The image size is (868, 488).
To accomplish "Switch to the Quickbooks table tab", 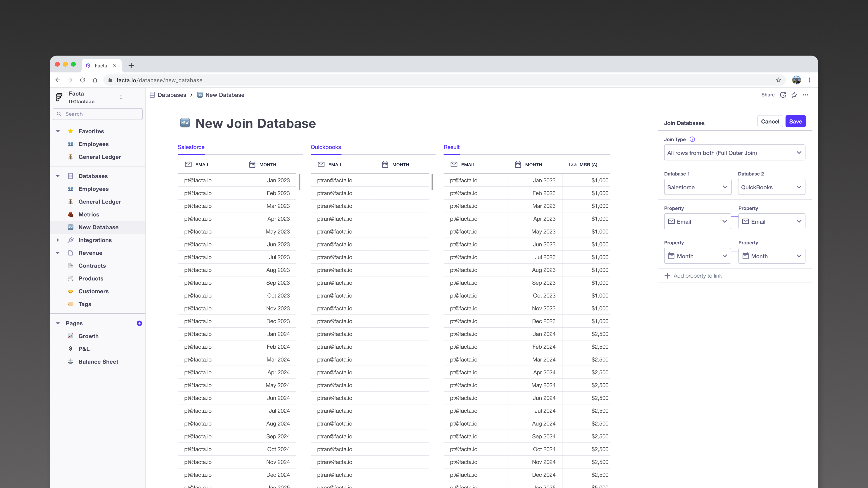I will [325, 147].
